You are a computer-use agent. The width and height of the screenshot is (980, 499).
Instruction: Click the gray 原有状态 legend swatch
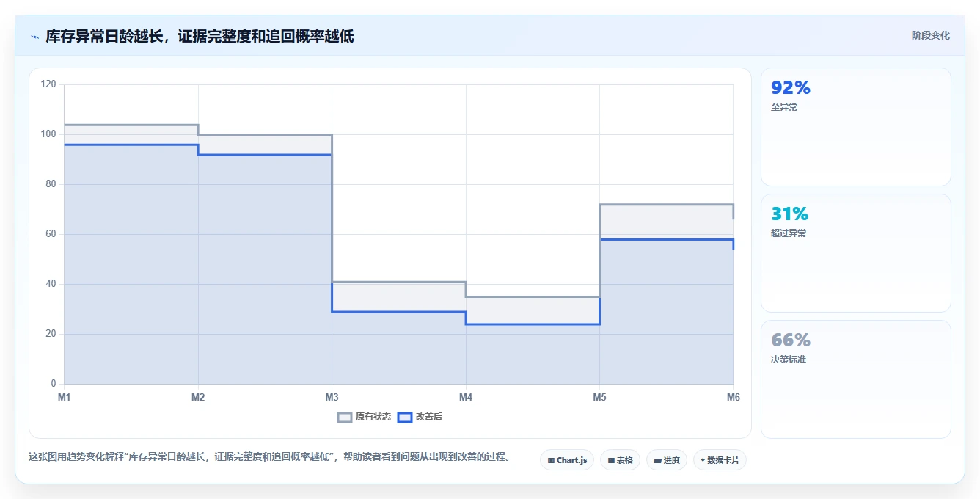345,417
